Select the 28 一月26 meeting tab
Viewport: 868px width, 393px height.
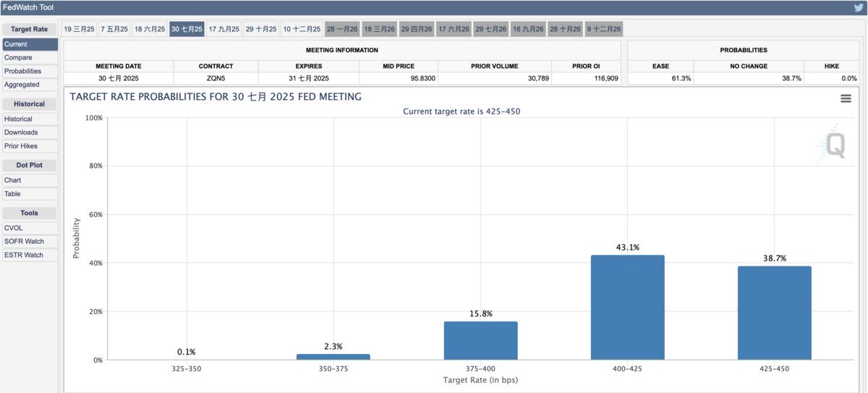[x=342, y=29]
